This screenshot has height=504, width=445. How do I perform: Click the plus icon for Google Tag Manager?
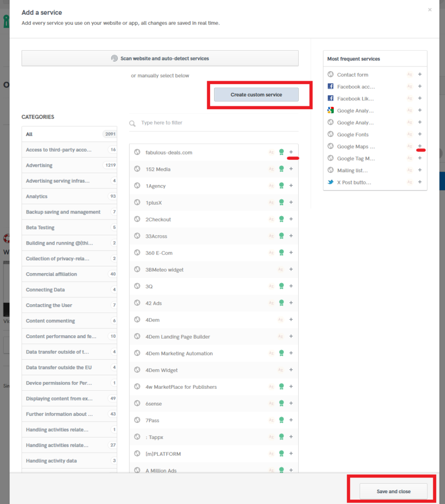tap(420, 158)
